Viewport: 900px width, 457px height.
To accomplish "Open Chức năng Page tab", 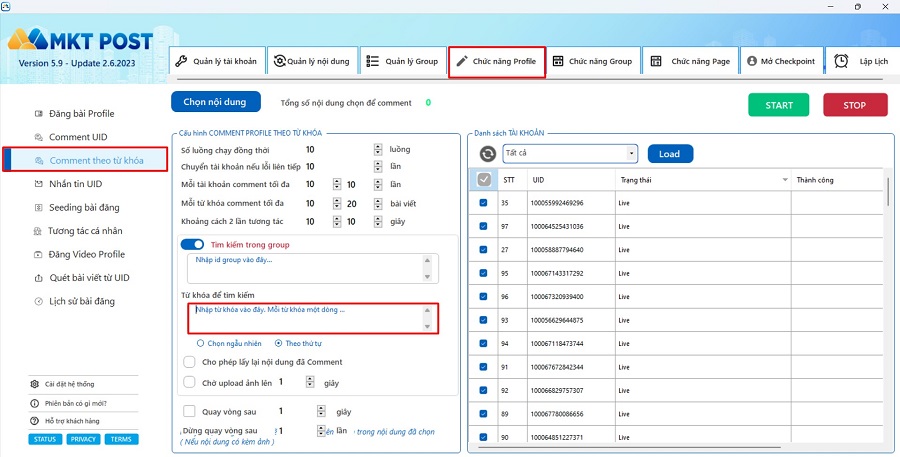I will pyautogui.click(x=690, y=61).
